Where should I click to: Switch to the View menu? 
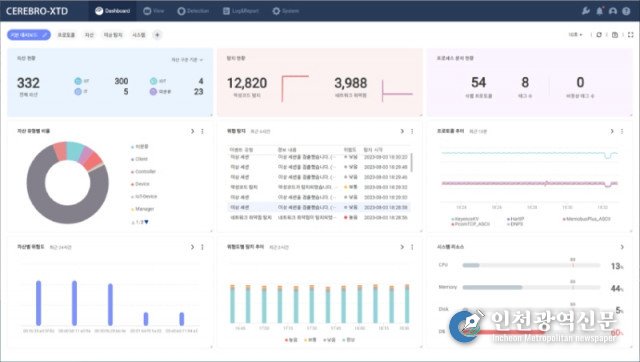pos(153,11)
